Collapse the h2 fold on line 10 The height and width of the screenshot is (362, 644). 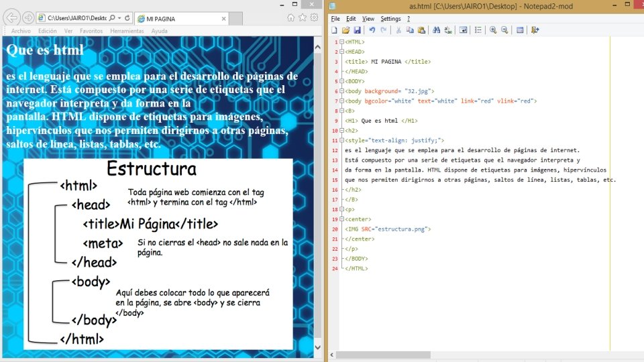point(341,131)
